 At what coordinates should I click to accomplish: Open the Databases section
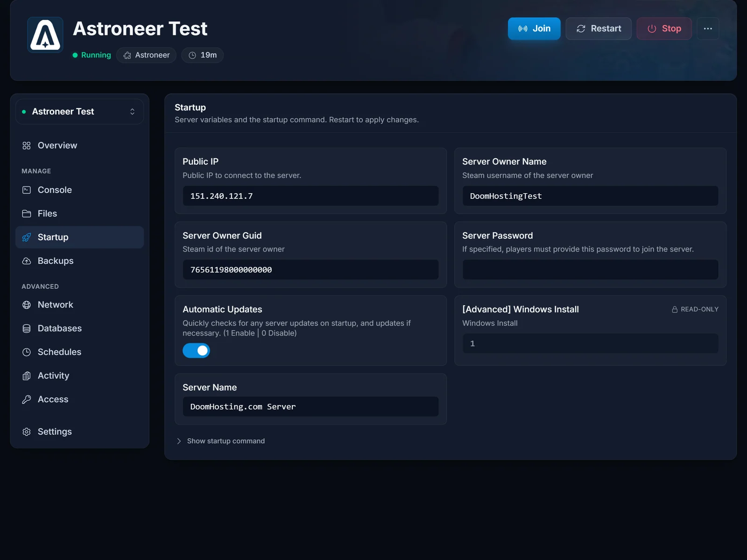tap(79, 329)
